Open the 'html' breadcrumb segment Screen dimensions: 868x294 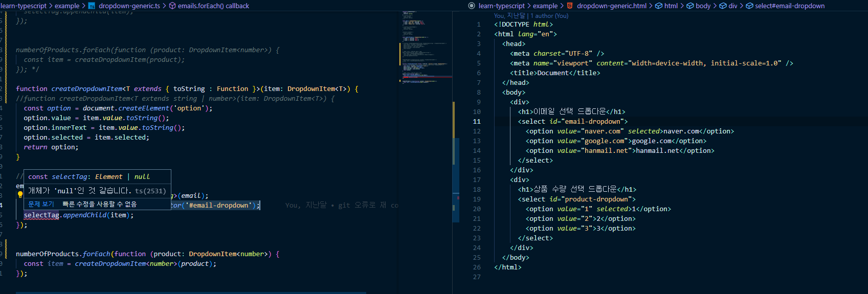(x=671, y=6)
